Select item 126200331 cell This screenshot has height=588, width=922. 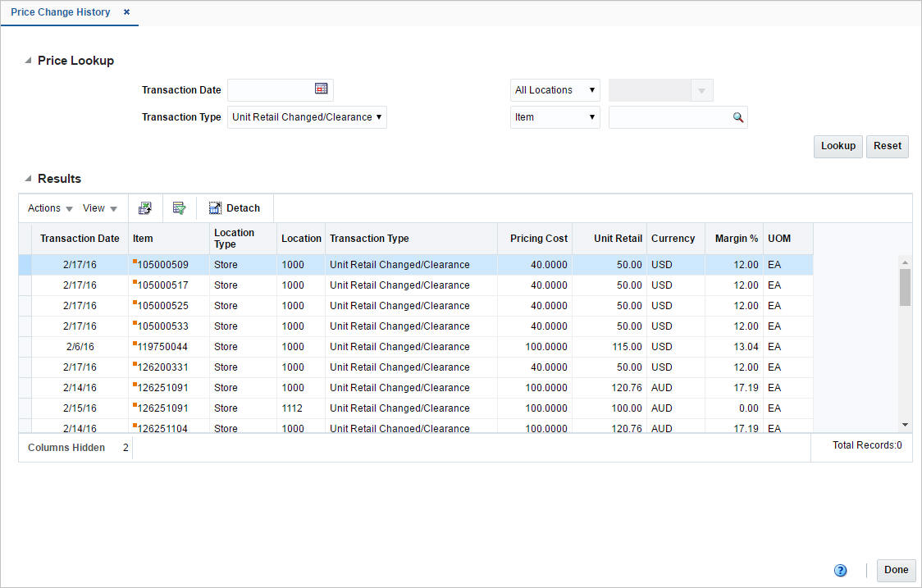tap(169, 367)
